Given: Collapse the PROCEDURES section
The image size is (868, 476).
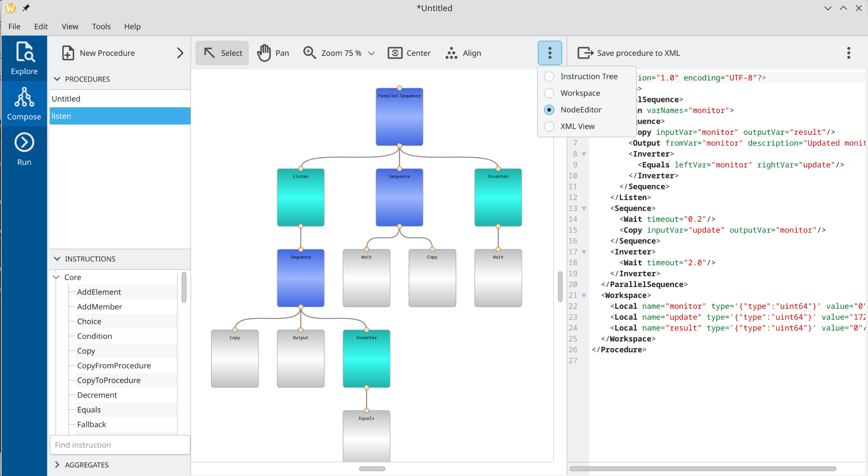Looking at the screenshot, I should (x=57, y=79).
